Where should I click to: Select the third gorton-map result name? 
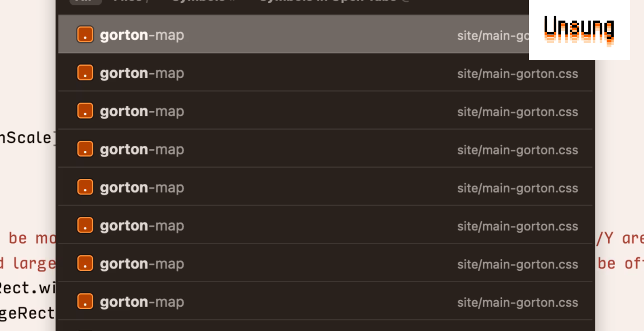(142, 112)
